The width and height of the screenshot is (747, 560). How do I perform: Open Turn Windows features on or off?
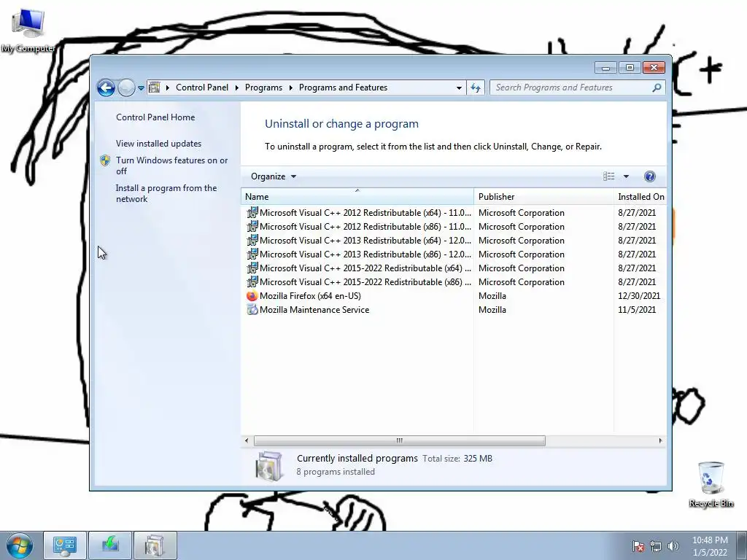(171, 166)
